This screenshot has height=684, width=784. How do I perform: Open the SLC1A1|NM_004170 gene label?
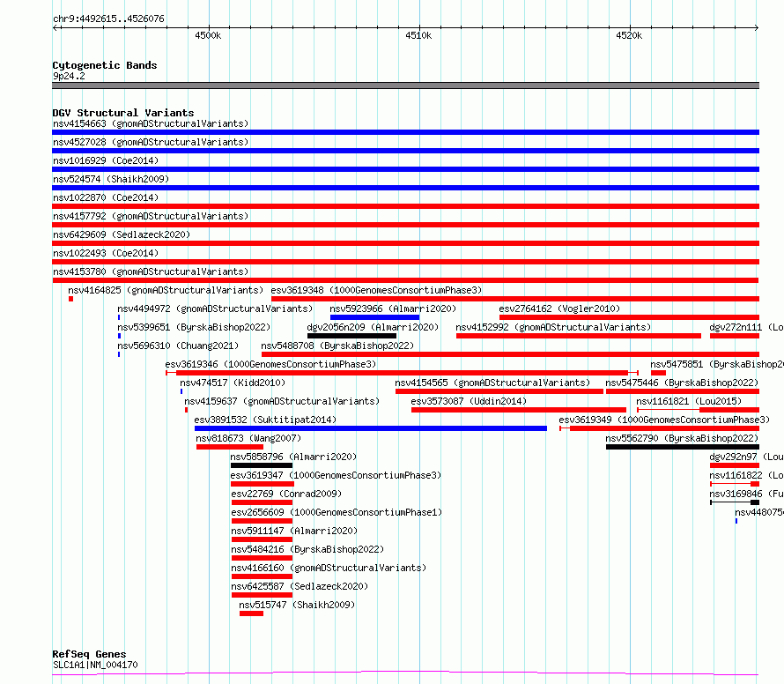(x=95, y=665)
